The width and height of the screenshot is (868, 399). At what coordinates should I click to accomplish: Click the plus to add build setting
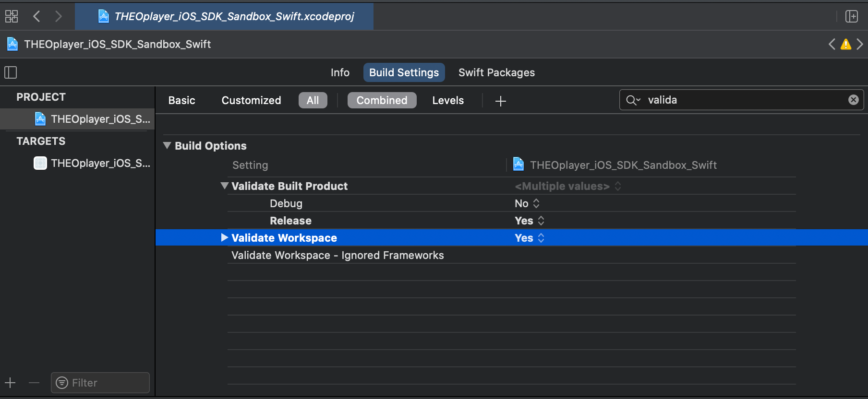point(500,101)
